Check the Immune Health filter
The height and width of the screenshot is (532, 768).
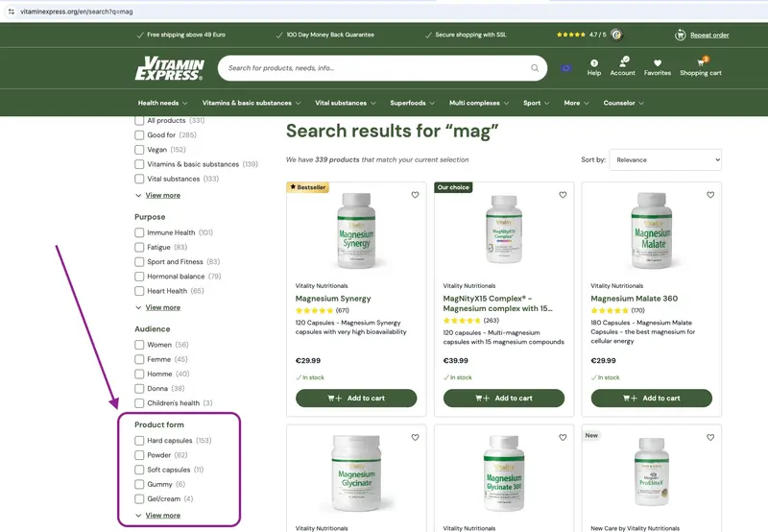tap(139, 232)
